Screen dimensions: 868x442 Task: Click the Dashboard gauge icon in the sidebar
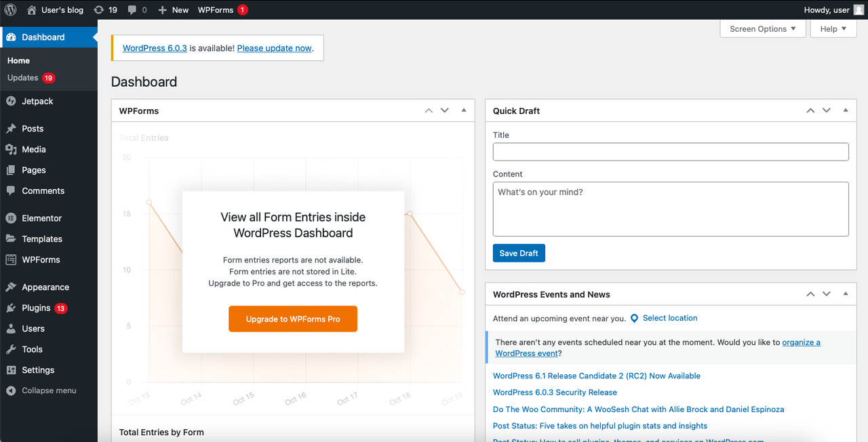pos(11,37)
